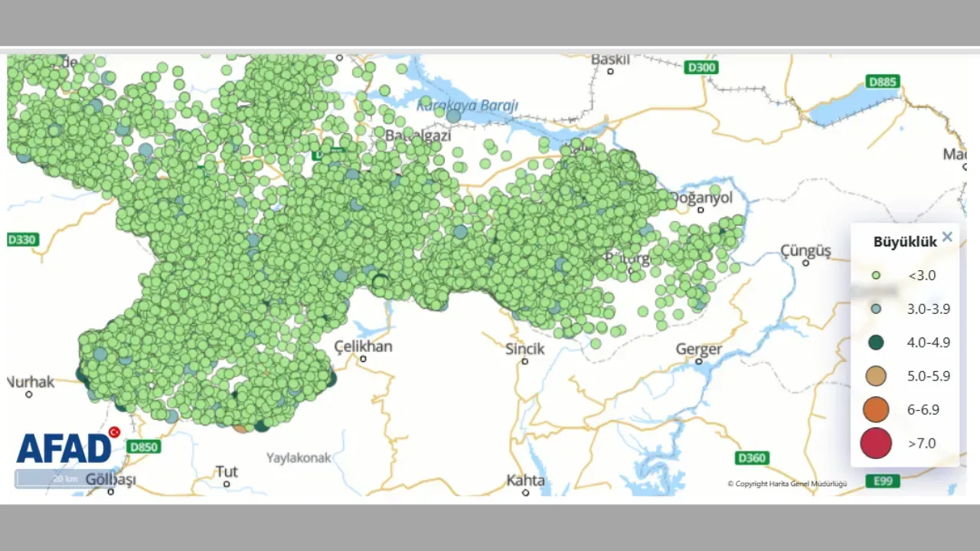980x551 pixels.
Task: Select the Çelikhan town label
Action: (364, 347)
